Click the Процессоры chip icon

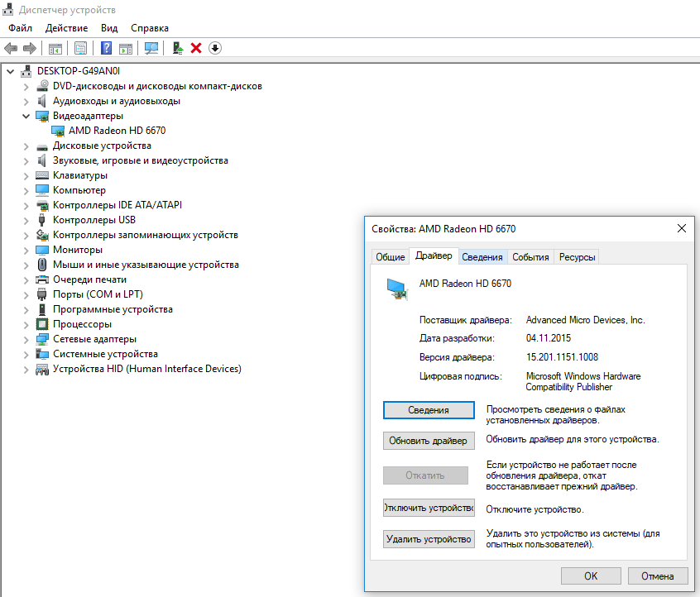pyautogui.click(x=42, y=324)
